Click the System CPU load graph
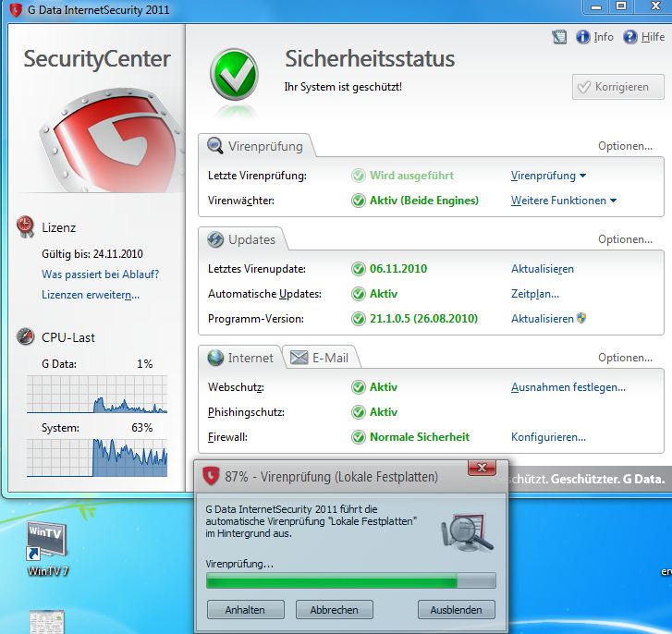The height and width of the screenshot is (634, 672). pos(97,457)
